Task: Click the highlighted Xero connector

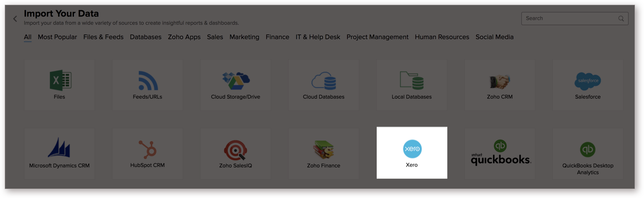Action: [412, 153]
